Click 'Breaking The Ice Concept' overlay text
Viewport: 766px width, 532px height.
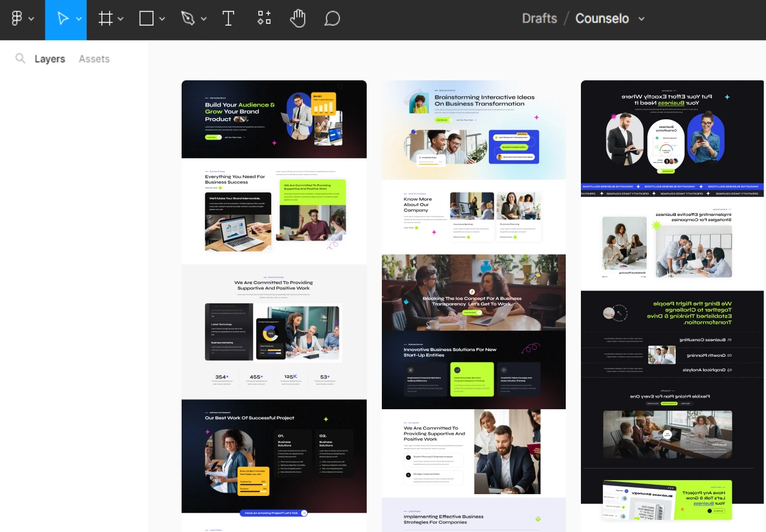click(x=472, y=301)
